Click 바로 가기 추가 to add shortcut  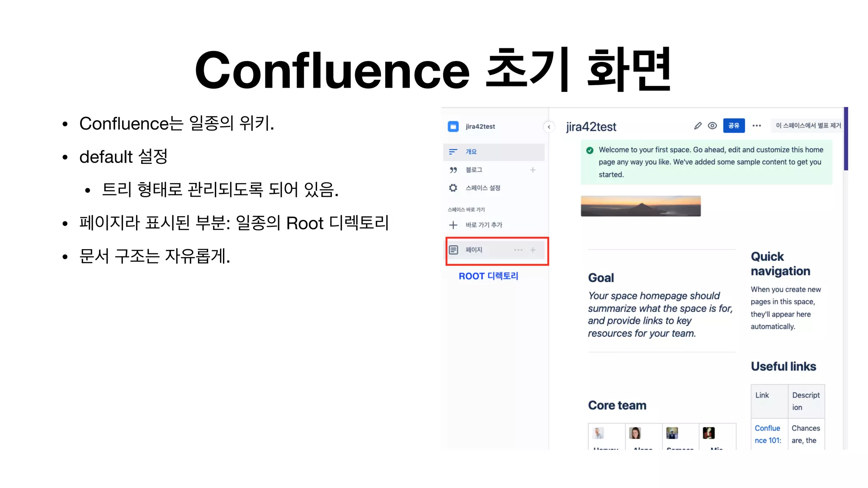point(484,225)
